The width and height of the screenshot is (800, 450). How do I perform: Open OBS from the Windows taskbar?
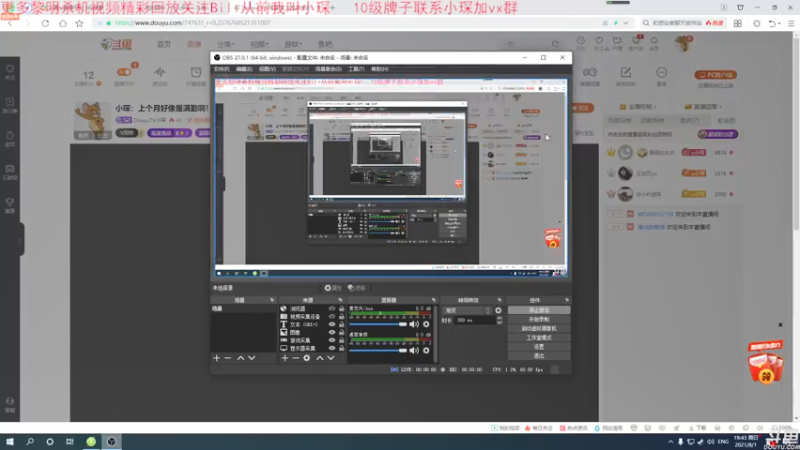pos(111,442)
